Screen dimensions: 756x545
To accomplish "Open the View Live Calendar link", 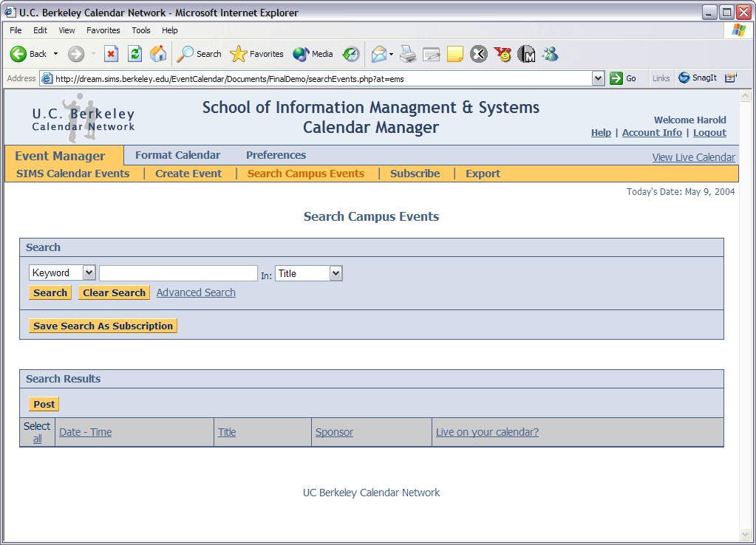I will coord(693,157).
